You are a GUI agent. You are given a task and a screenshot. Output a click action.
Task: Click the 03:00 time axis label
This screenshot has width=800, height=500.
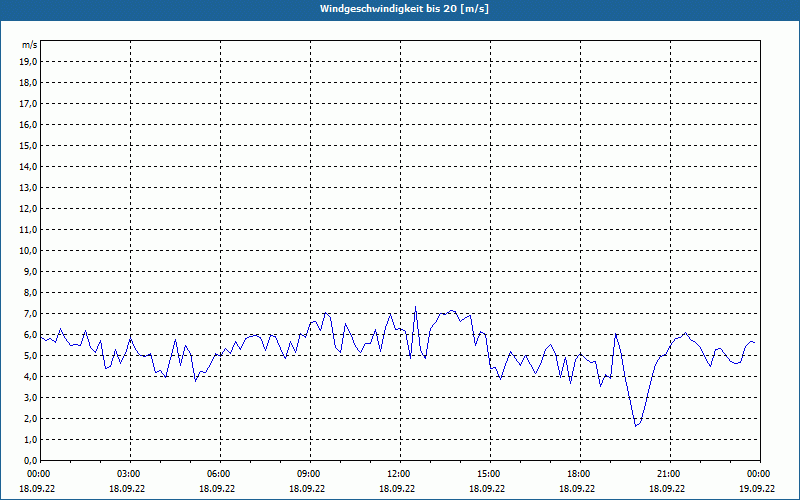pos(130,474)
